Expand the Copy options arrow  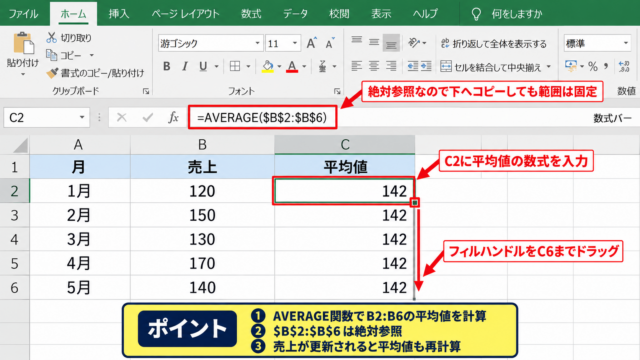(x=91, y=55)
